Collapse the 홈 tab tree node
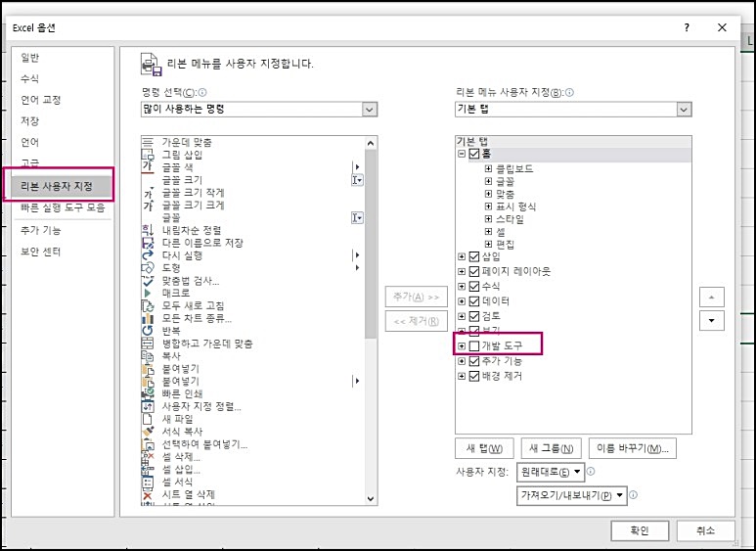 (462, 154)
